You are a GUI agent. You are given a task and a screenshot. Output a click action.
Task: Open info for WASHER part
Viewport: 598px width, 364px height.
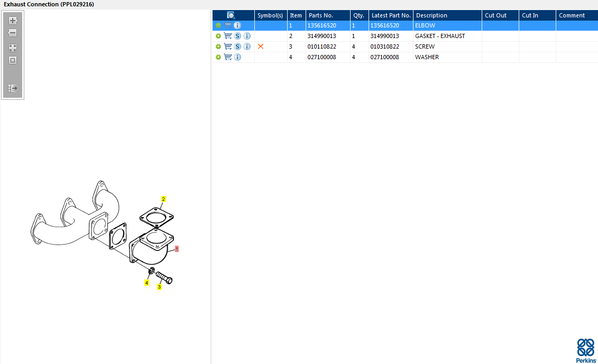pyautogui.click(x=237, y=57)
